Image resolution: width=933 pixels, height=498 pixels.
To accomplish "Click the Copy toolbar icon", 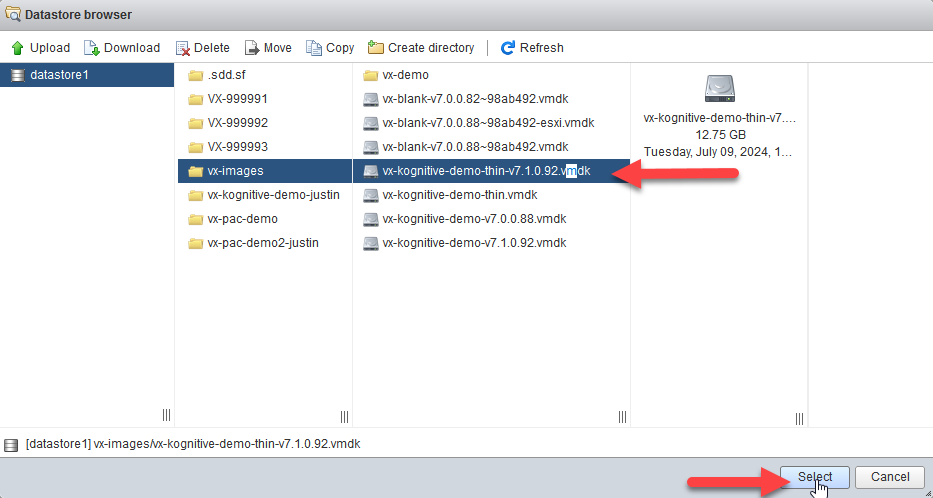I will 314,48.
